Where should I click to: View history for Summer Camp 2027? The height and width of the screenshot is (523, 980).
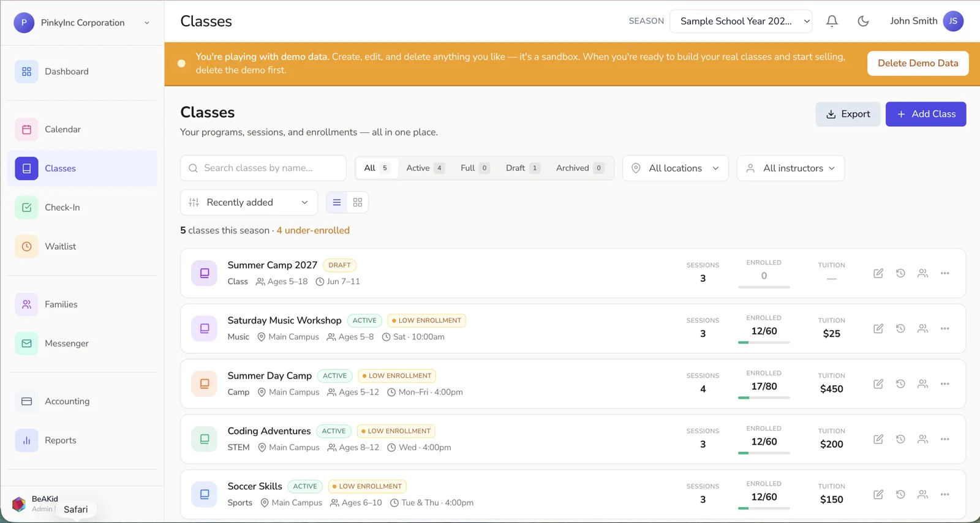(x=900, y=273)
